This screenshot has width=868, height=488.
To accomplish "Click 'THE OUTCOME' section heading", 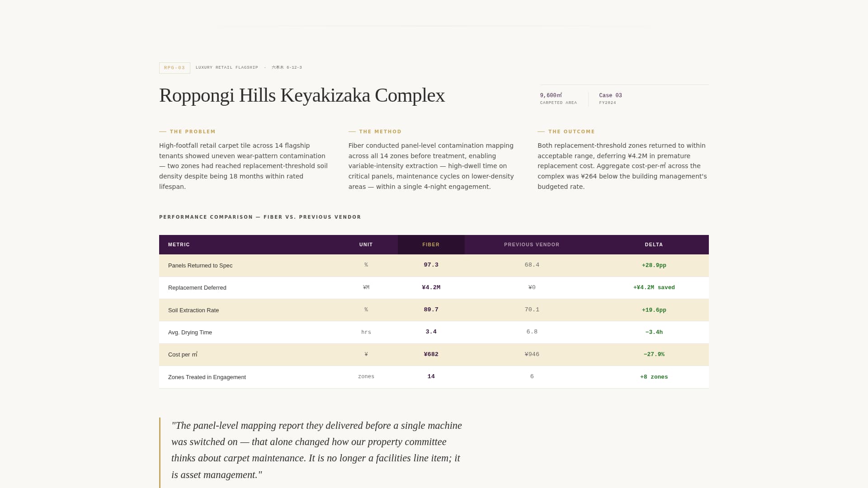I will point(571,132).
